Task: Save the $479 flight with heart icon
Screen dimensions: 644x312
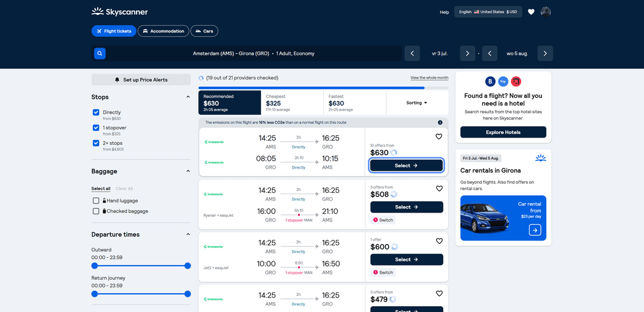Action: [439, 294]
